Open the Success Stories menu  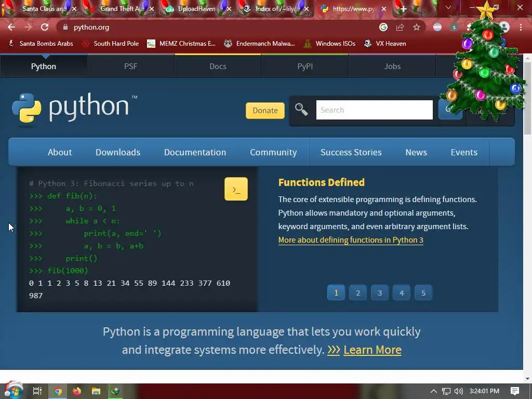pos(351,152)
